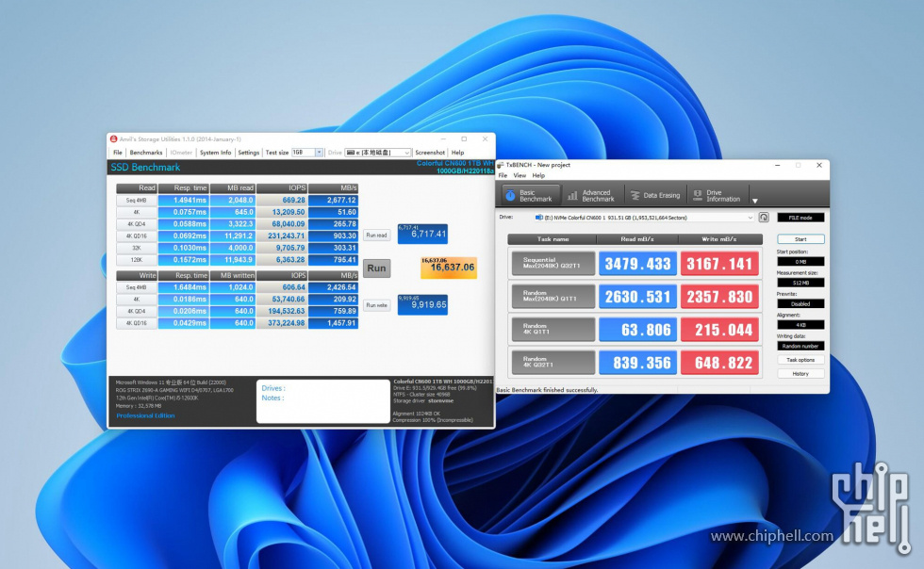Viewport: 924px width, 569px height.
Task: Click the read score box 6,717.41
Action: 422,234
